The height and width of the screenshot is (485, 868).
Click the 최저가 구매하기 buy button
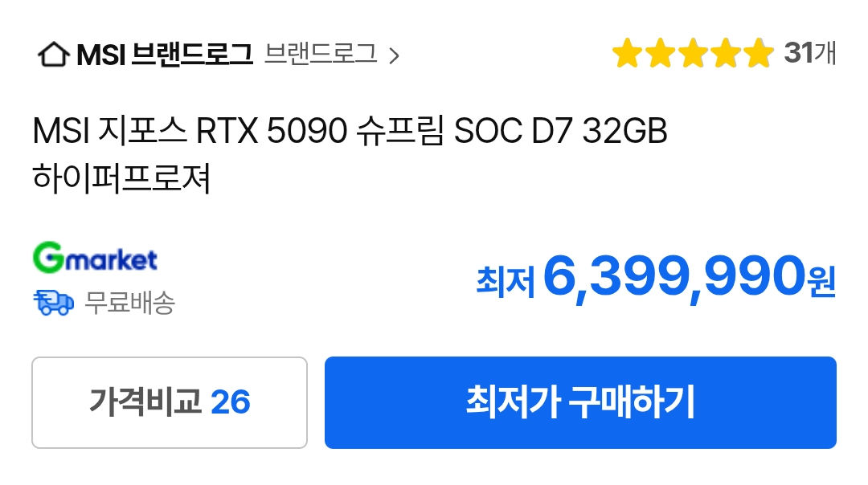click(580, 402)
